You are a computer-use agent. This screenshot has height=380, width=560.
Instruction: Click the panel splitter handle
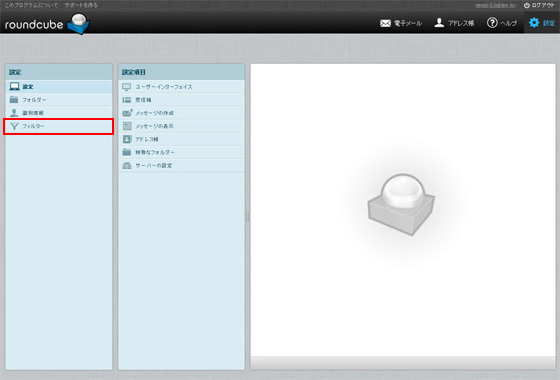click(248, 217)
